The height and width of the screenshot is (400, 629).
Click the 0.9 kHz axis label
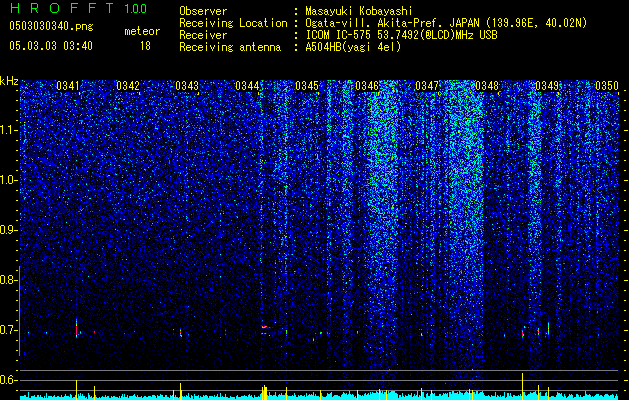point(9,230)
